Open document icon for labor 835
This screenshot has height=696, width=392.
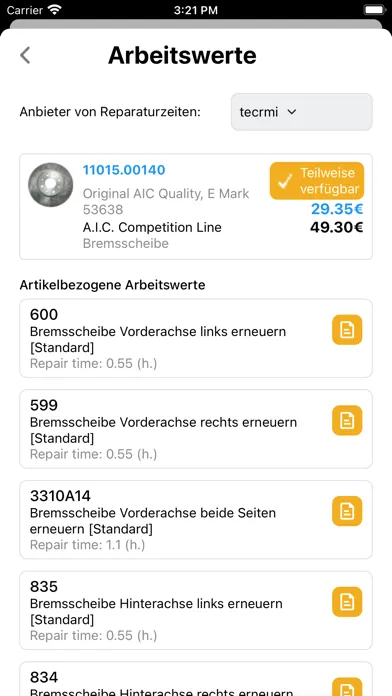347,602
